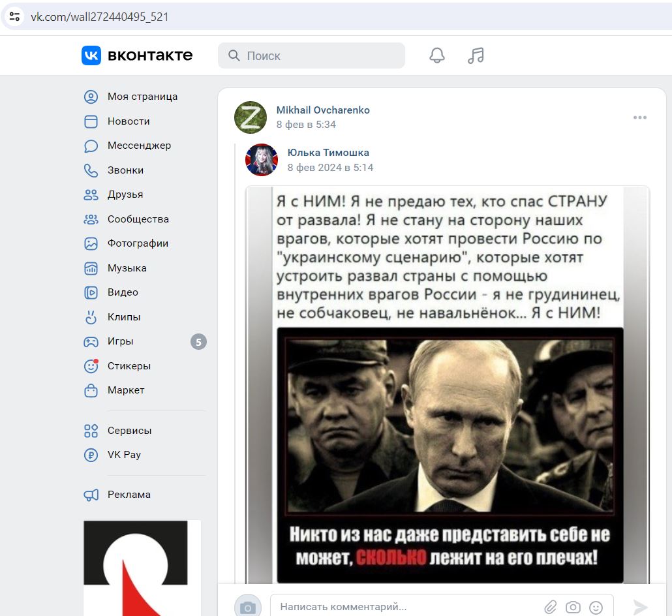Click the paperclip attach icon
This screenshot has height=616, width=672.
pos(550,607)
